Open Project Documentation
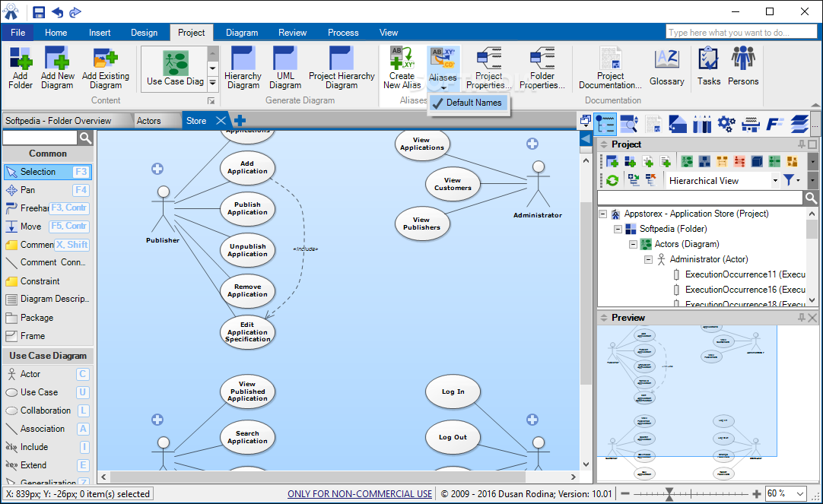 pos(610,68)
